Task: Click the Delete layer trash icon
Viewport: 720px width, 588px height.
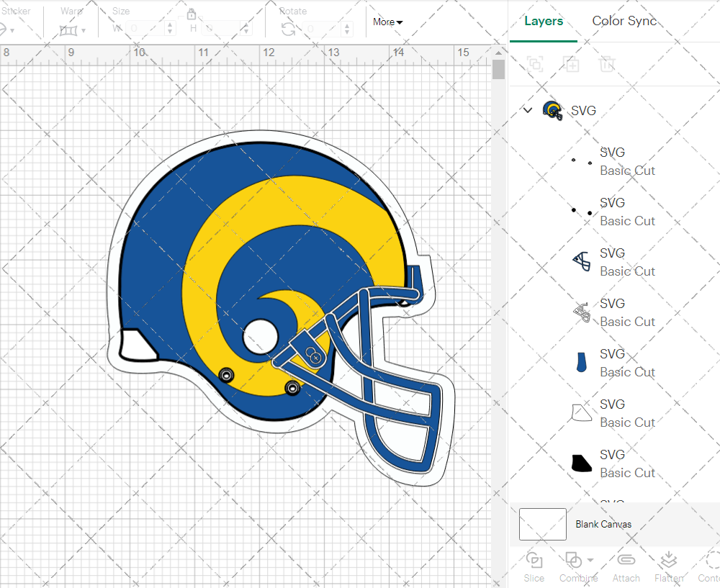Action: pos(606,64)
